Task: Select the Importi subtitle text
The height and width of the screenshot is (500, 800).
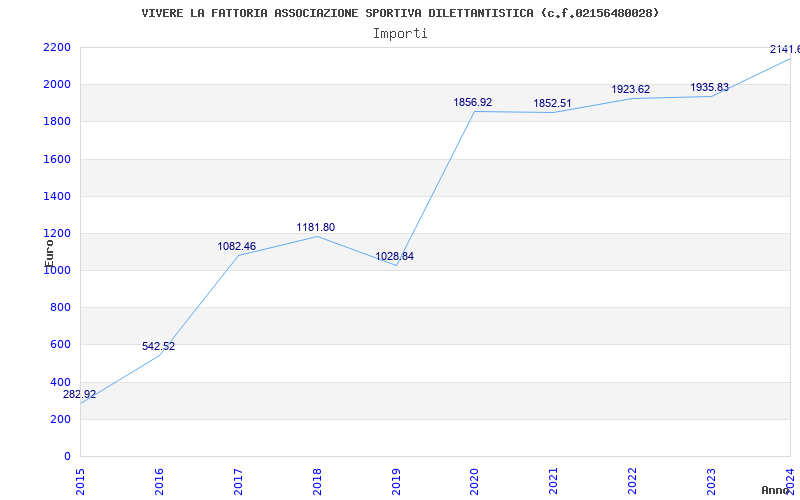Action: 400,33
